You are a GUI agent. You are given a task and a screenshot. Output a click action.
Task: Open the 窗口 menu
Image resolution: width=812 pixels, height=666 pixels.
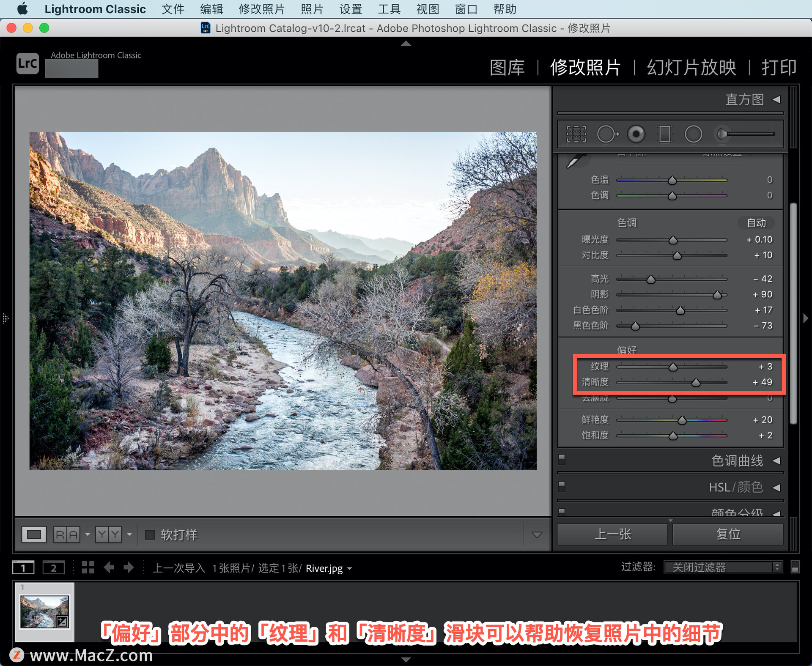pyautogui.click(x=466, y=9)
